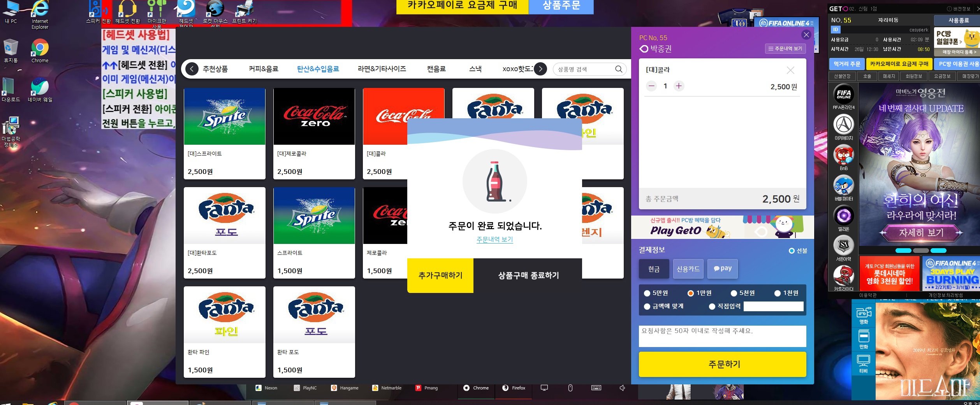Launch BnB from the GetO game list
Image resolution: width=980 pixels, height=405 pixels.
click(843, 158)
